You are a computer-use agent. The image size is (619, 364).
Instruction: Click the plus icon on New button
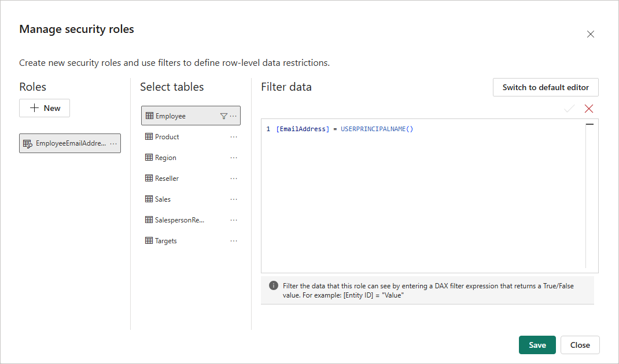click(34, 108)
